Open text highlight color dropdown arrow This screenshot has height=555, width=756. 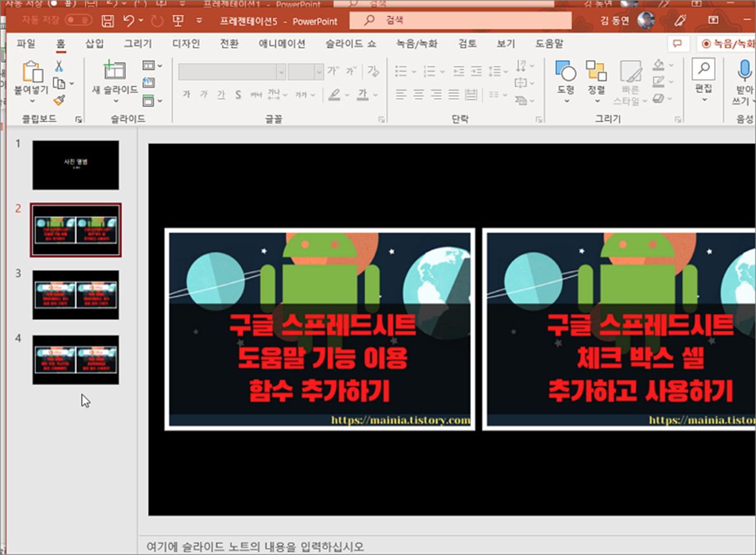click(x=347, y=95)
